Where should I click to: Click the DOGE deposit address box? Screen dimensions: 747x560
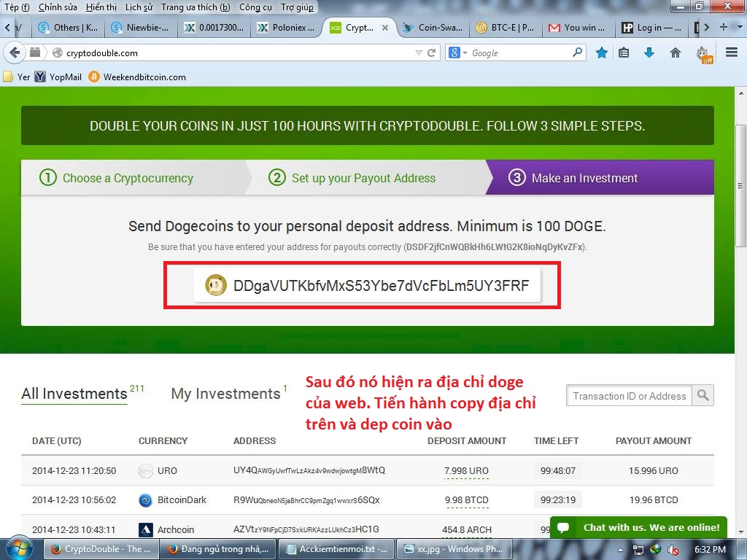tap(368, 285)
